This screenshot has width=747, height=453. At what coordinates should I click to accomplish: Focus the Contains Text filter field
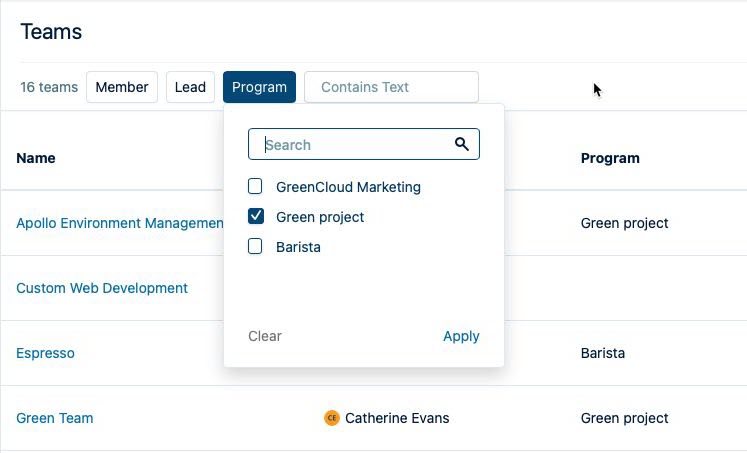point(391,87)
